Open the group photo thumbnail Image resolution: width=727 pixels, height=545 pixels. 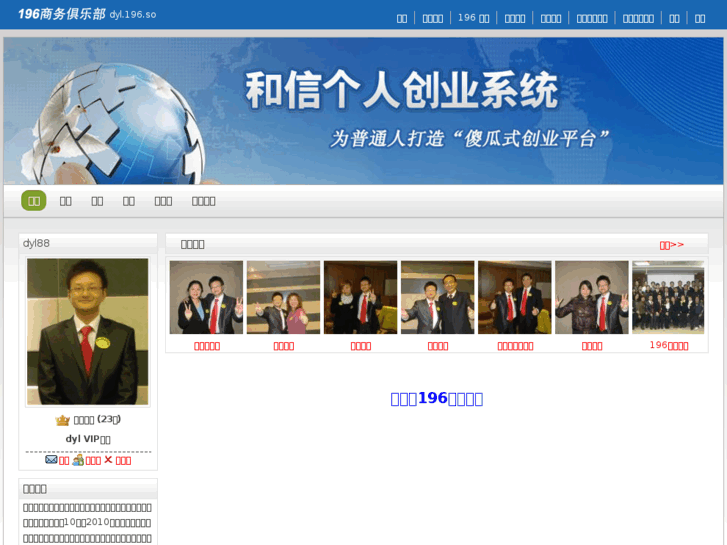[x=668, y=297]
